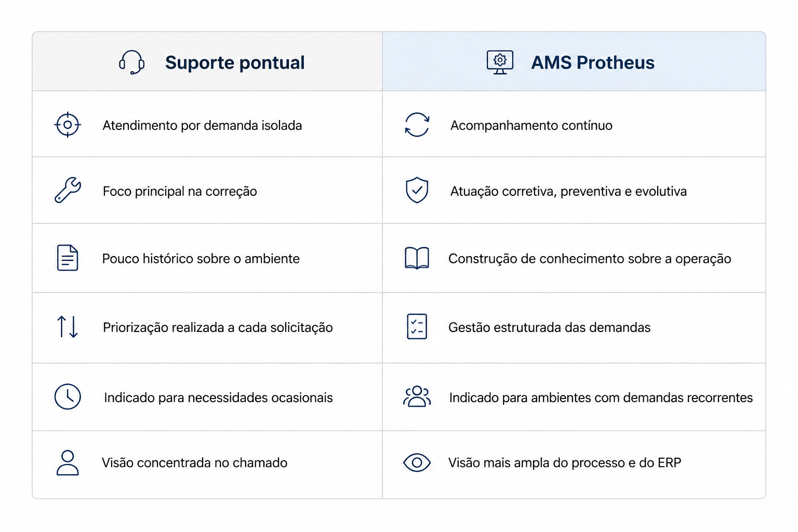The width and height of the screenshot is (798, 532).
Task: Select the clock icon
Action: (x=68, y=397)
